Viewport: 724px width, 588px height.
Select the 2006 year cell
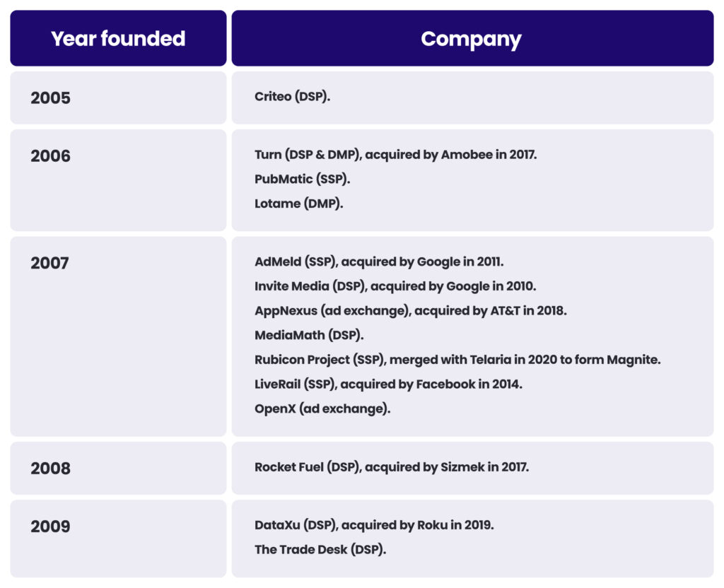51,155
